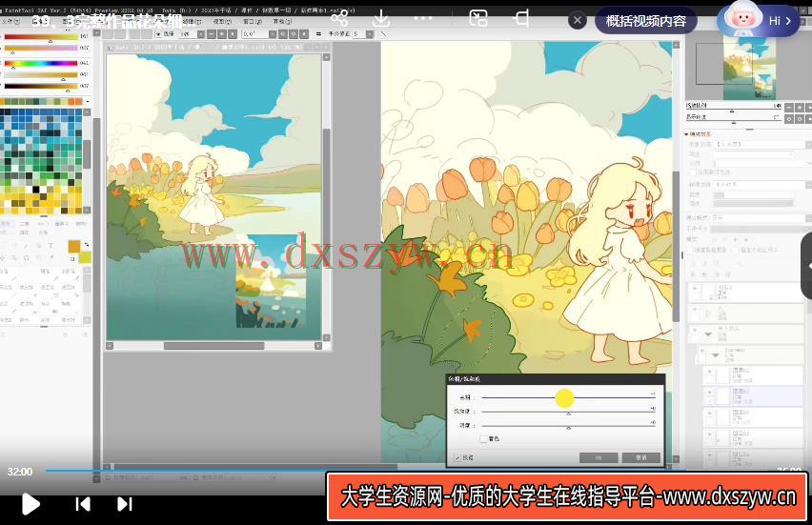The width and height of the screenshot is (812, 525).
Task: Click the reference window scroll-right arrow
Action: pyautogui.click(x=318, y=345)
